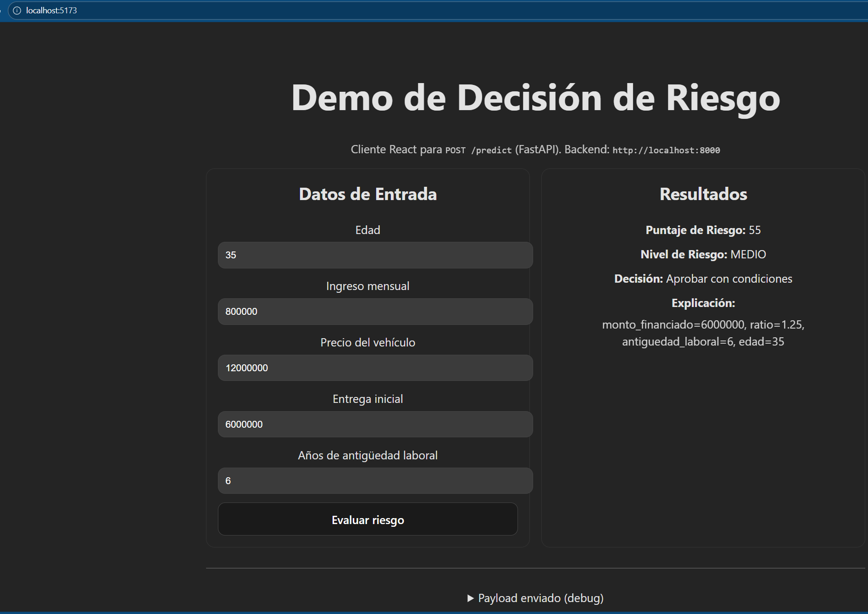The height and width of the screenshot is (614, 868).
Task: Click the Explicación text block
Action: 703,333
